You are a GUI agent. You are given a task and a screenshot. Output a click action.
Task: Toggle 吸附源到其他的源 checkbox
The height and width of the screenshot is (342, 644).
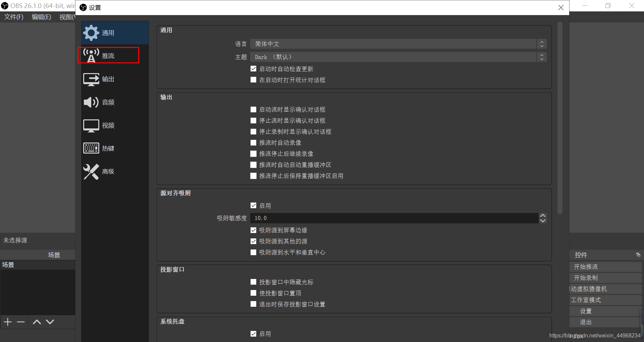254,241
